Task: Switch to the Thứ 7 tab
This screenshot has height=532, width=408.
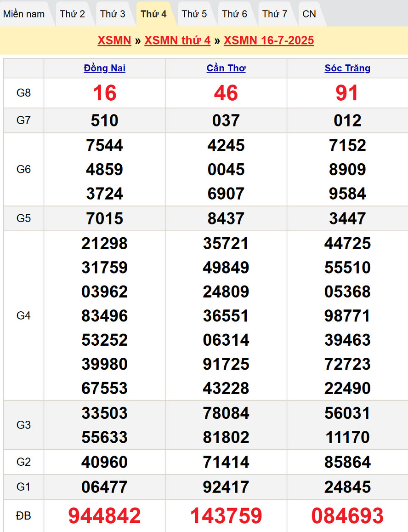Action: [275, 14]
